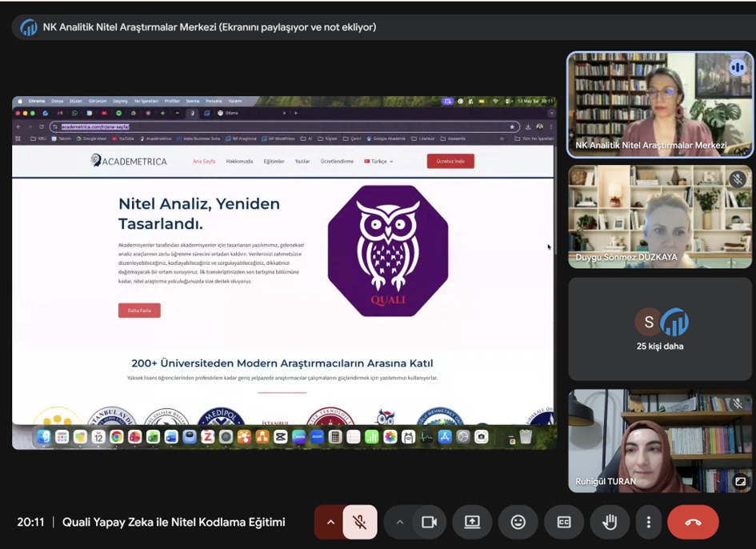The image size is (756, 549).
Task: Click Chrome's reload page icon
Action: (42, 127)
